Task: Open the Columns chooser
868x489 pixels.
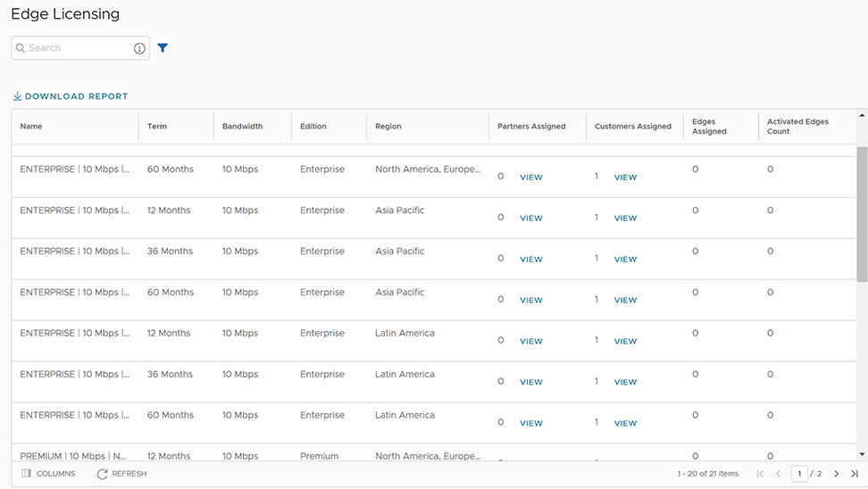Action: click(49, 474)
